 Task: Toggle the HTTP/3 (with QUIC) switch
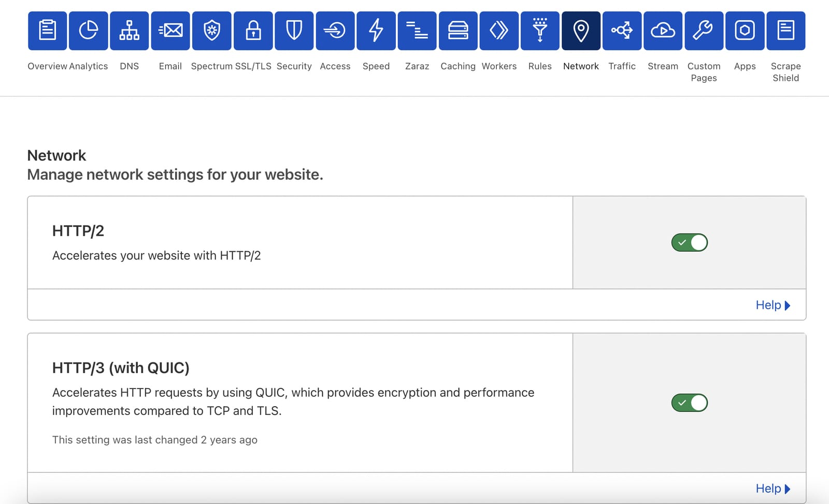click(690, 402)
